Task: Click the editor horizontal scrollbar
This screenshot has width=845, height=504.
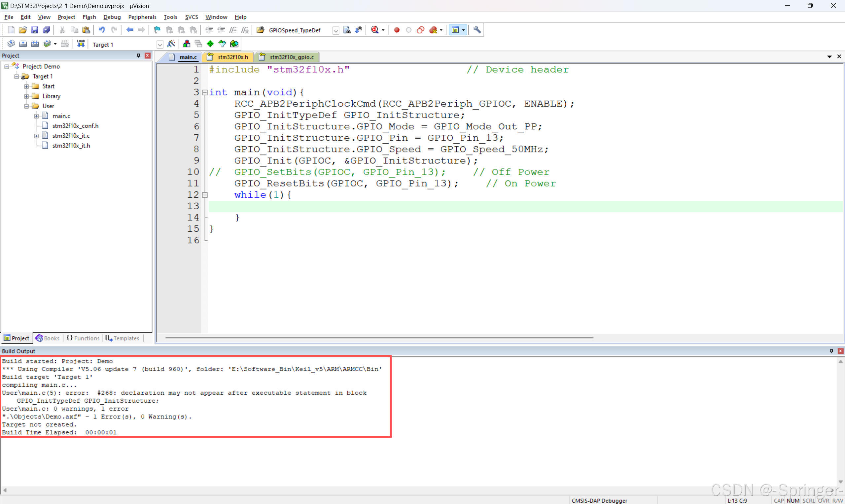Action: 379,338
